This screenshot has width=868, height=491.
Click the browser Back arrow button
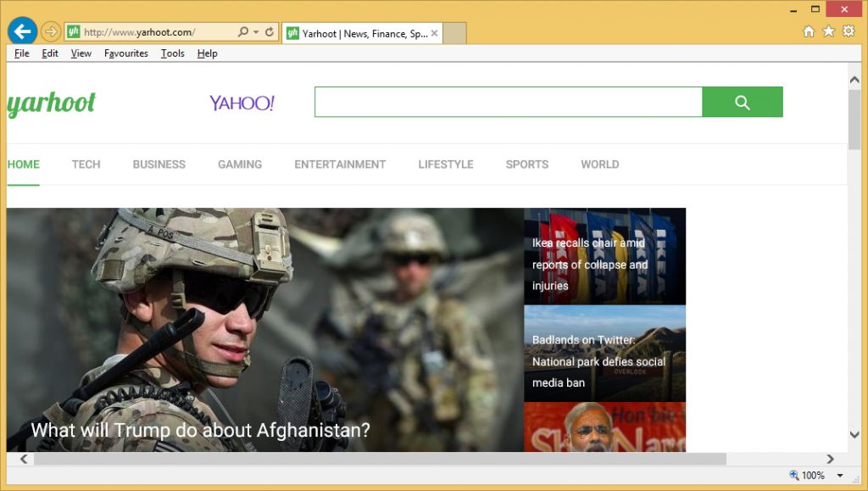coord(22,31)
